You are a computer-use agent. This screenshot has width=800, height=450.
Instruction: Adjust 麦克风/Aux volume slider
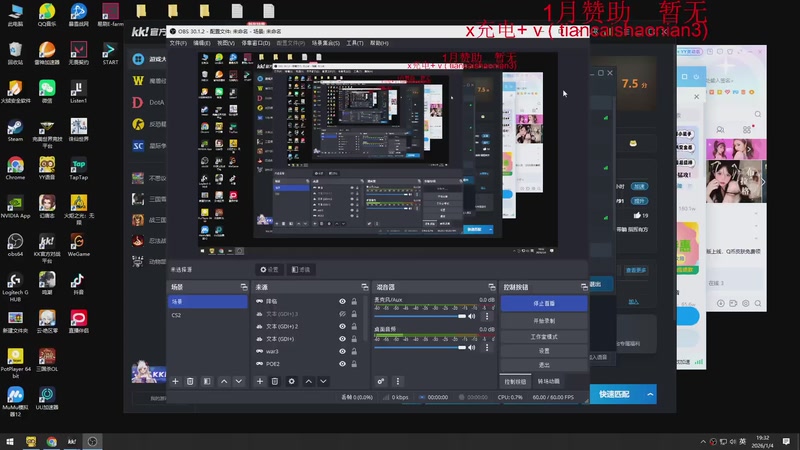pos(419,316)
